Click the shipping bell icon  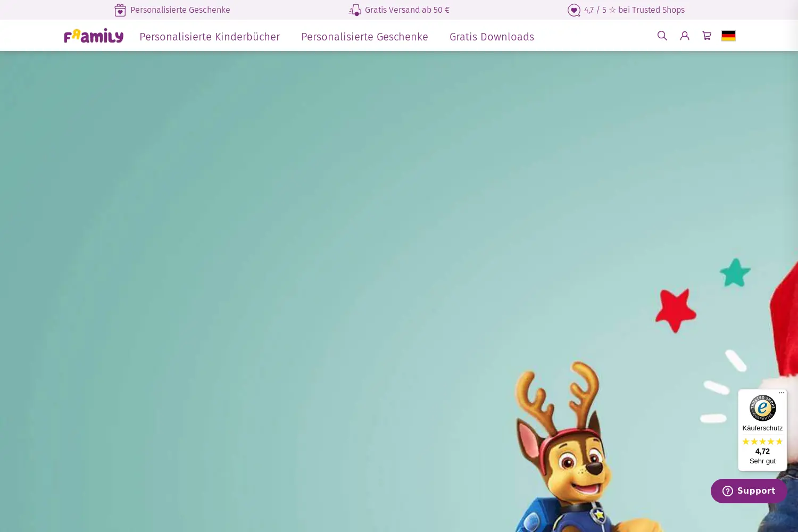355,10
